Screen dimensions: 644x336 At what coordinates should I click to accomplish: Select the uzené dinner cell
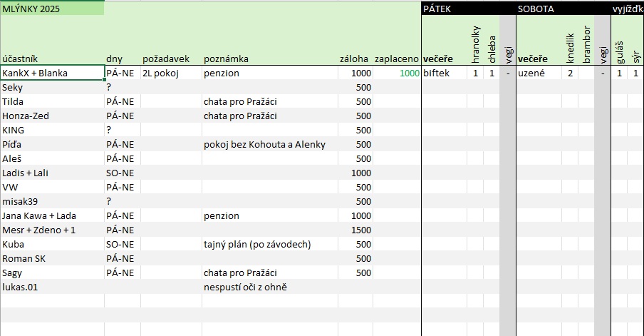coord(539,73)
